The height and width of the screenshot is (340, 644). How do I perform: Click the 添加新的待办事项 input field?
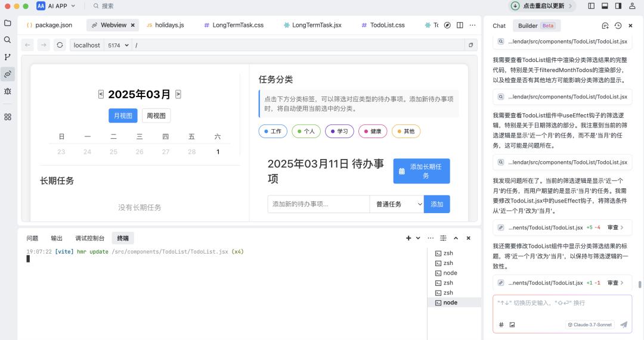318,204
